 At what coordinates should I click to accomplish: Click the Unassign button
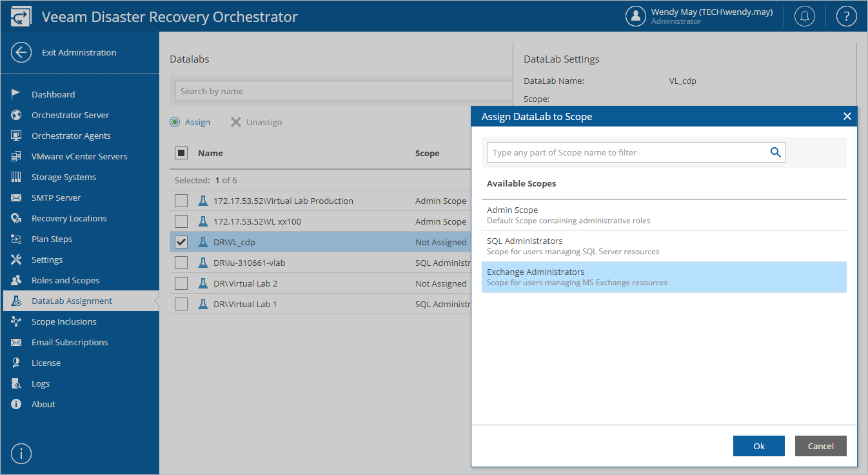pos(257,122)
